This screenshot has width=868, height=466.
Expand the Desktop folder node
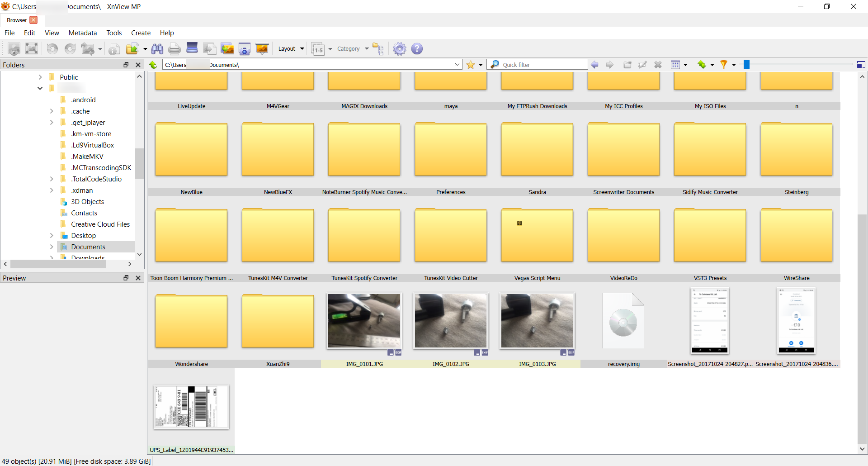point(52,235)
